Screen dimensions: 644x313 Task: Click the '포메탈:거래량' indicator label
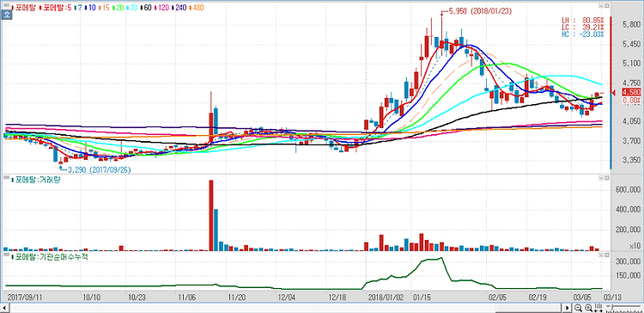coord(35,180)
